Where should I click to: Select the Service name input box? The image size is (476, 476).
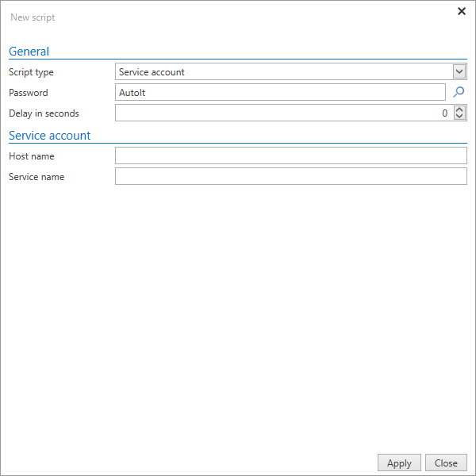pos(291,176)
